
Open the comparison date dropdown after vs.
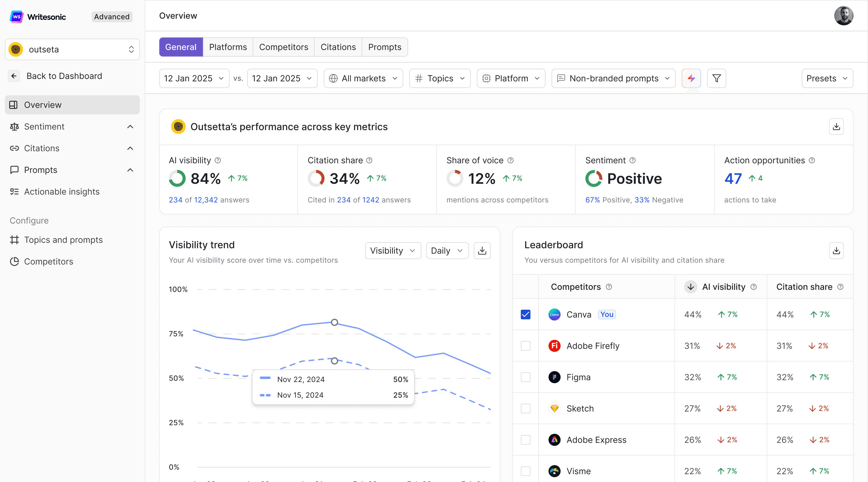(282, 79)
